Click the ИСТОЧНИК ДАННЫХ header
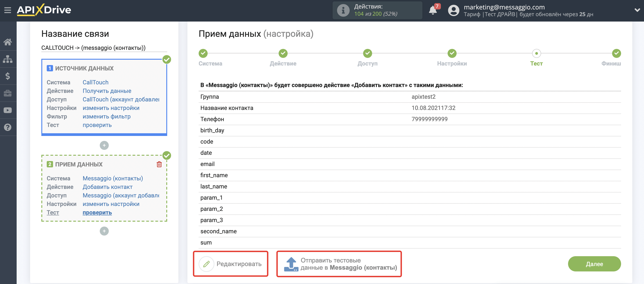The image size is (644, 284). coord(84,68)
